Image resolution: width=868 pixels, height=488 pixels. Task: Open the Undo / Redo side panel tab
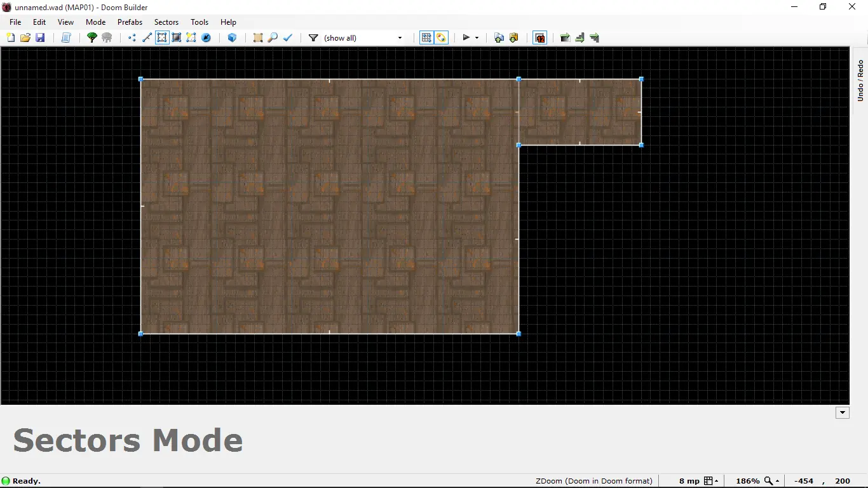pyautogui.click(x=860, y=80)
